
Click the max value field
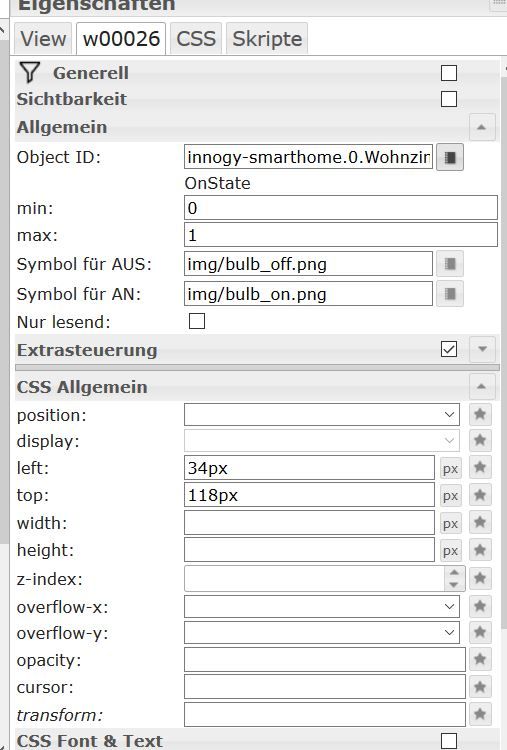click(341, 235)
